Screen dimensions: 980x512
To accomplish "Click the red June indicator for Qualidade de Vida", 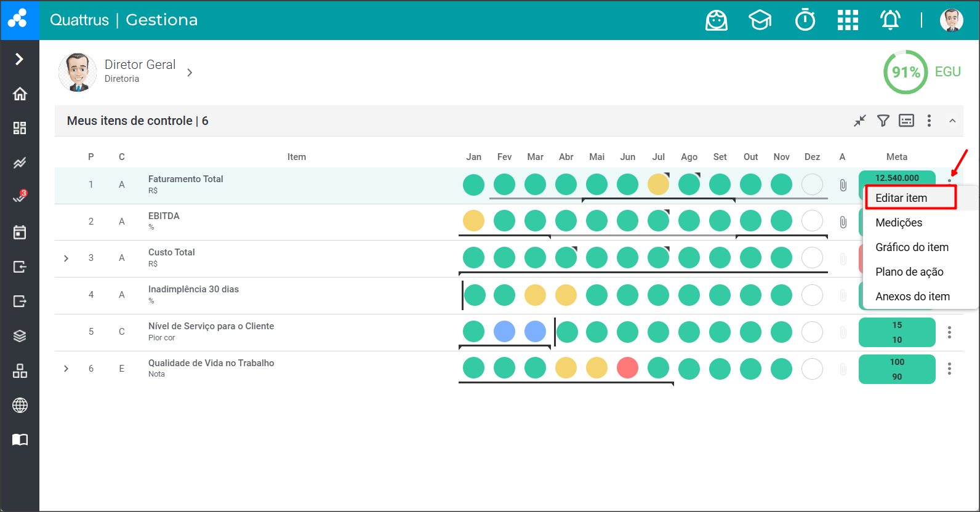I will pyautogui.click(x=627, y=368).
